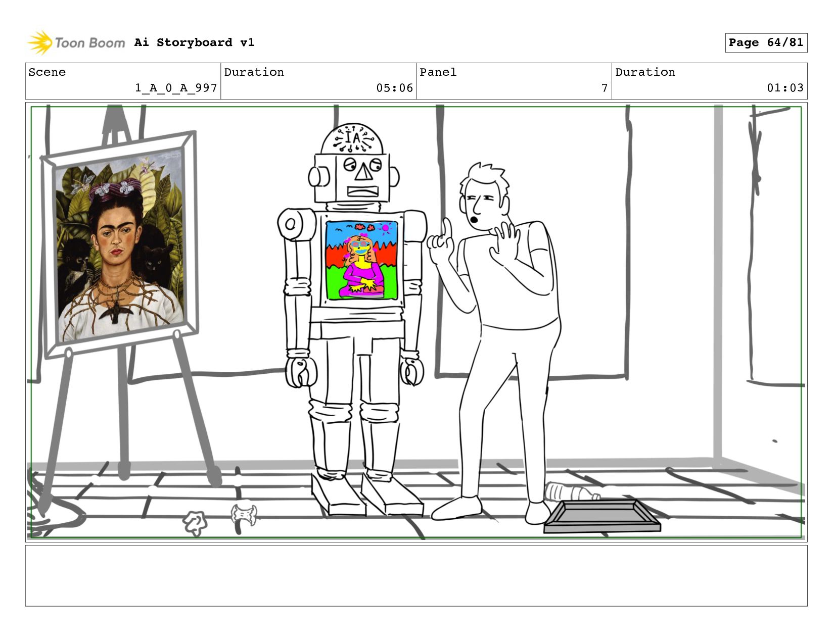Click the 'Ai Storyboard v1' title

194,42
